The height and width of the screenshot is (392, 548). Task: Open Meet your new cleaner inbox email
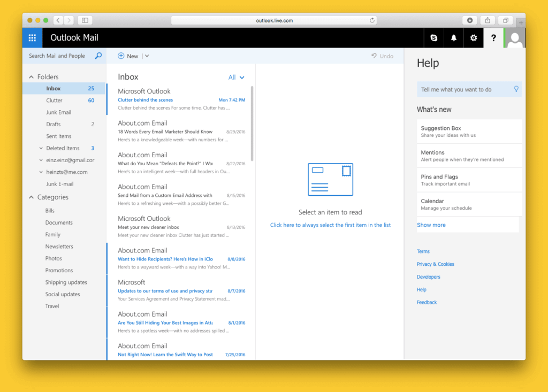coord(181,226)
